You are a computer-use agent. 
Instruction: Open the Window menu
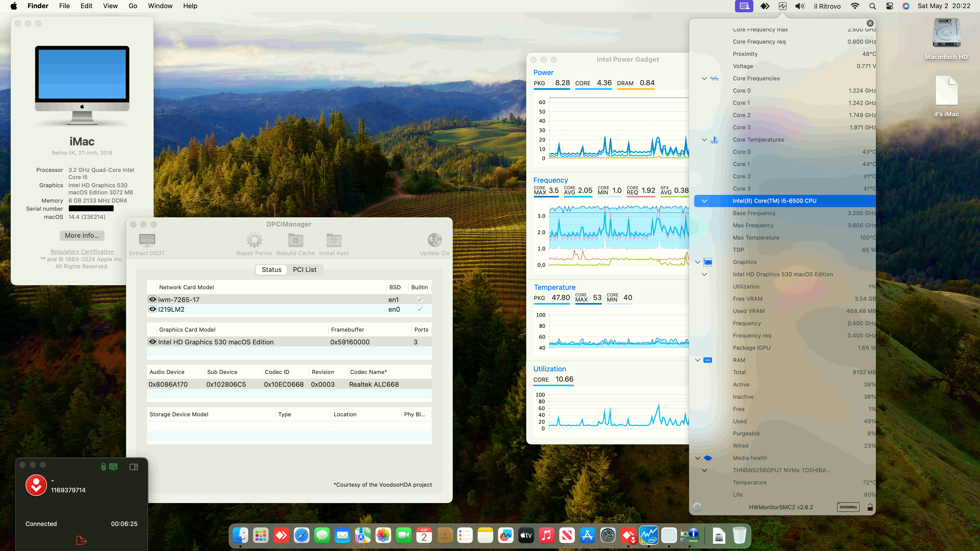[x=160, y=6]
